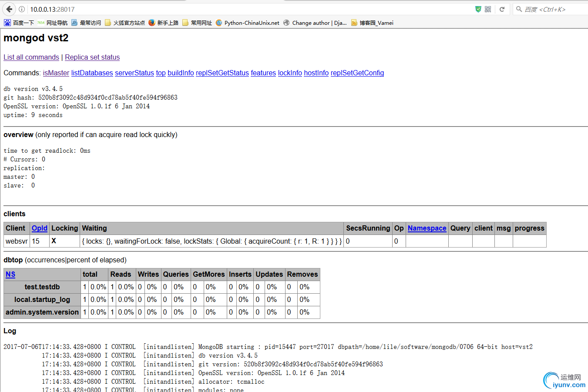588x392 pixels.
Task: Click the NS header link in dbtop
Action: click(10, 274)
